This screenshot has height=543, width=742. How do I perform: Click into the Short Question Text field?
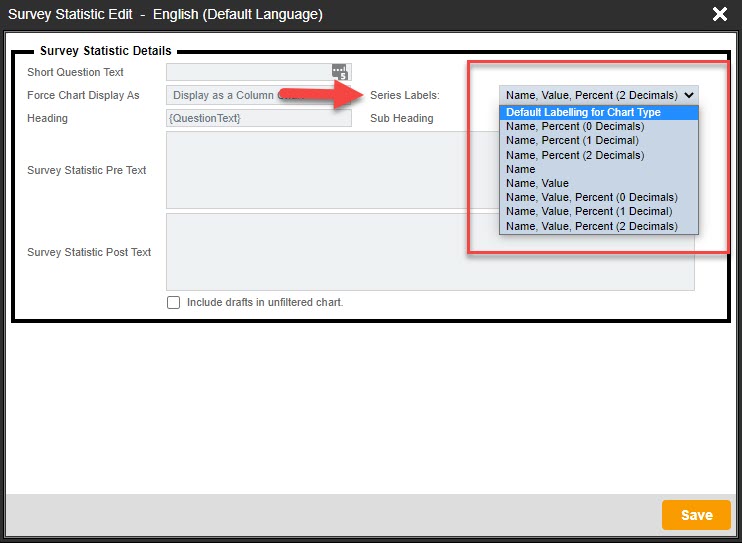(248, 72)
